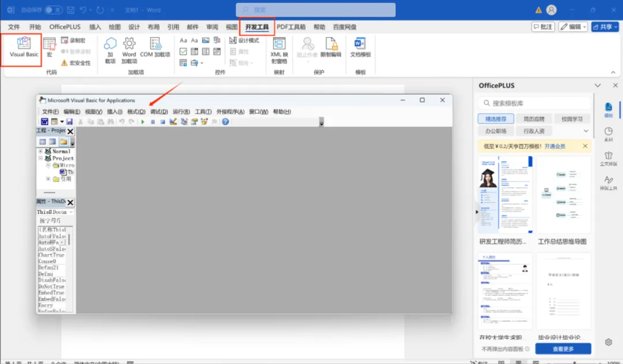Open 工具(T) tools menu in VBA
The image size is (623, 364).
203,112
